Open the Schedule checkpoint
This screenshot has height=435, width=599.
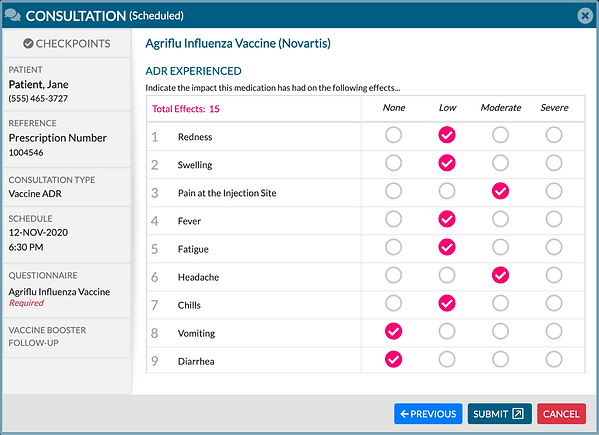pos(67,235)
